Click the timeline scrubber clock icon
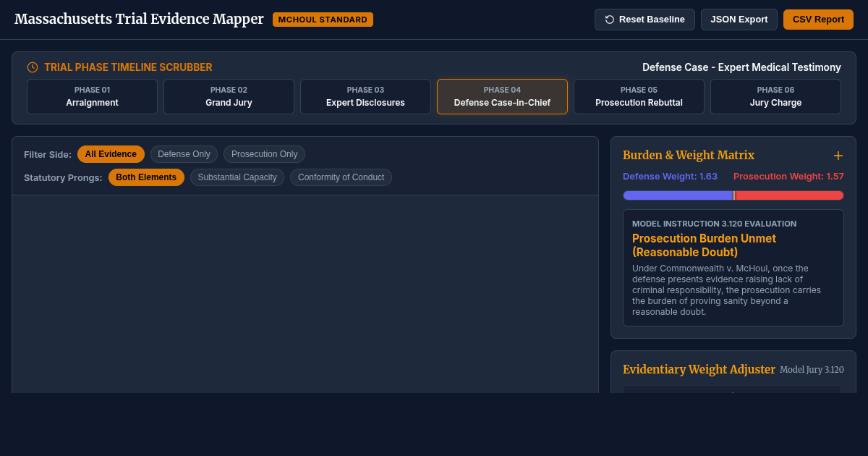 coord(33,67)
